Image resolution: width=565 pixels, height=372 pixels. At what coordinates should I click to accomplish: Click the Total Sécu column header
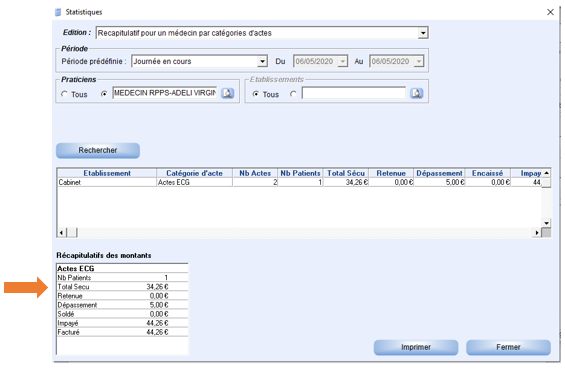[346, 173]
